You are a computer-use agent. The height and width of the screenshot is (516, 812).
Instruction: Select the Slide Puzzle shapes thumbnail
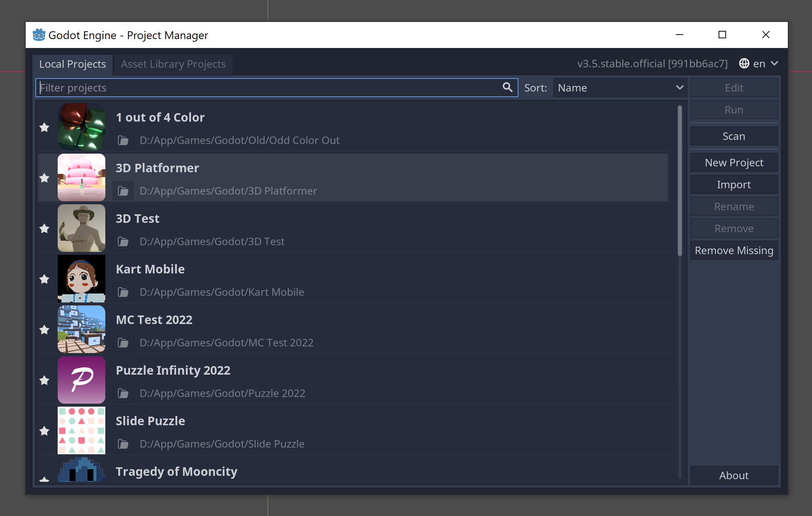pyautogui.click(x=81, y=430)
